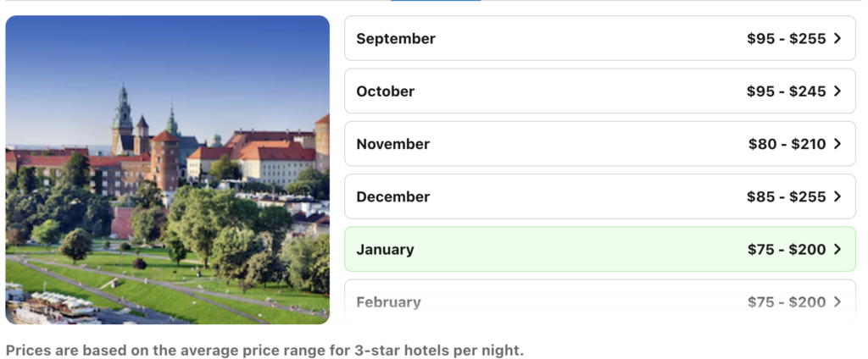Select the October month label
This screenshot has height=359, width=868.
pos(386,91)
